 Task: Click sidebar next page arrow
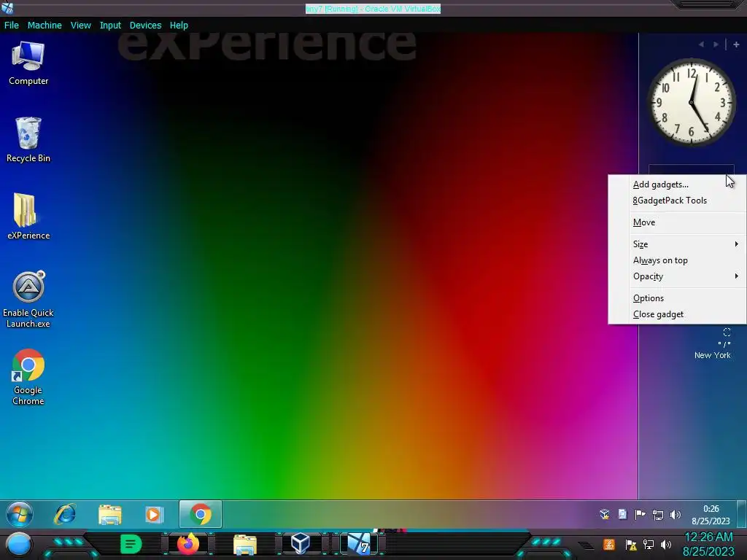716,44
